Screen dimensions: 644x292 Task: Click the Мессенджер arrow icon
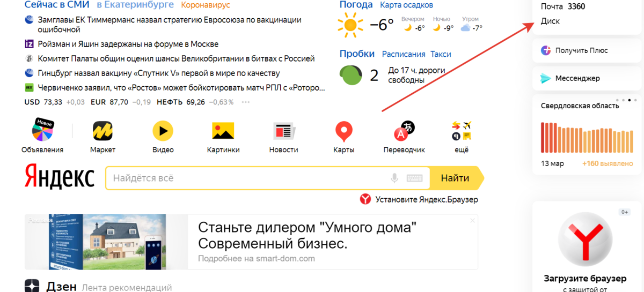coord(546,78)
